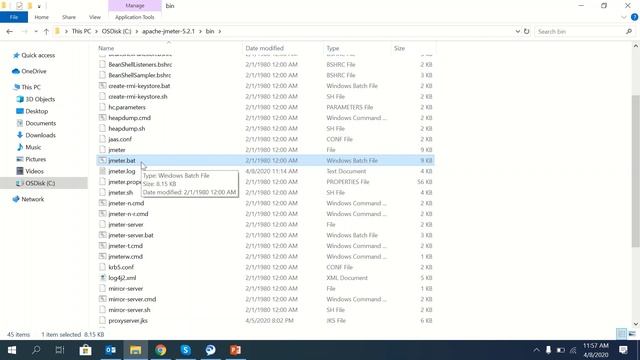Open the Home ribbon tab
Screen dimensions: 640x360
[41, 17]
